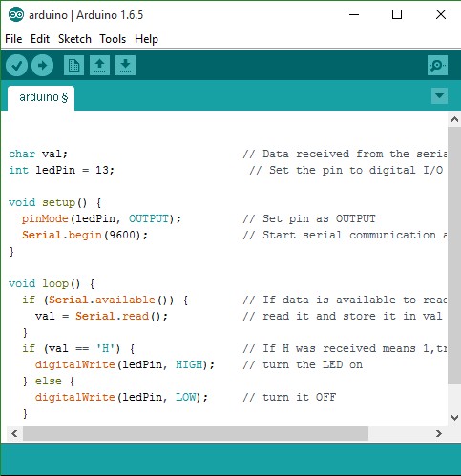
Task: Open the Edit menu
Action: tap(40, 39)
